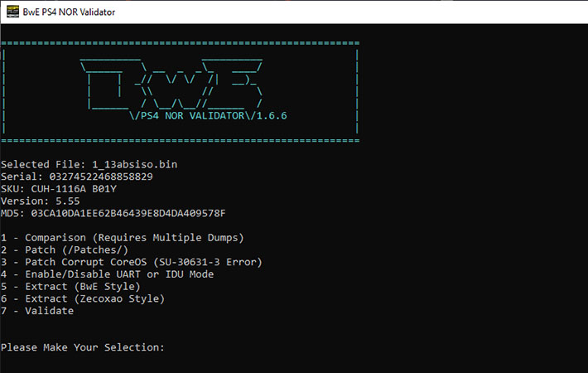Click option 6 Extract (Zecoxao Style)

click(83, 298)
